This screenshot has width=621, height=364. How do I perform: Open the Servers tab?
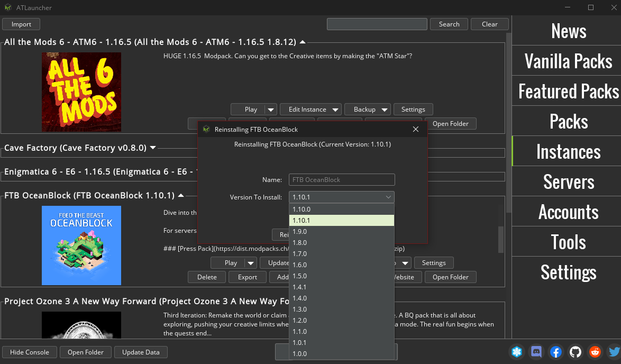click(x=567, y=181)
